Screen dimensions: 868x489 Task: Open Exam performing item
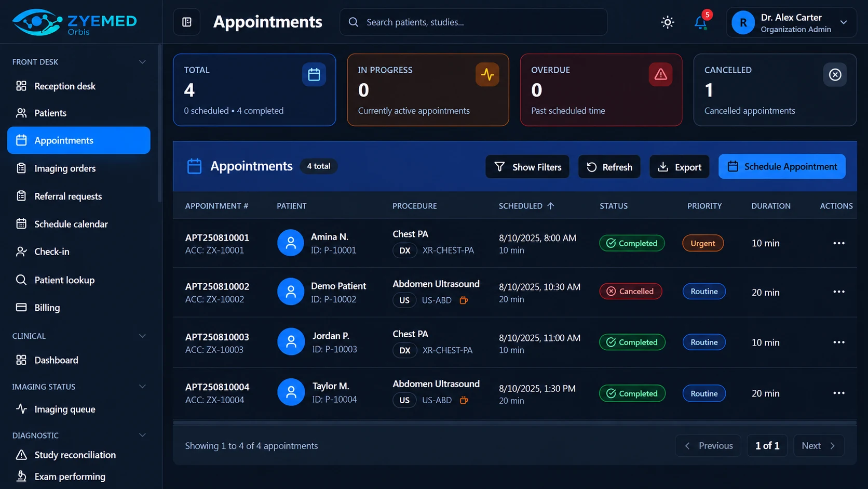pos(79,477)
